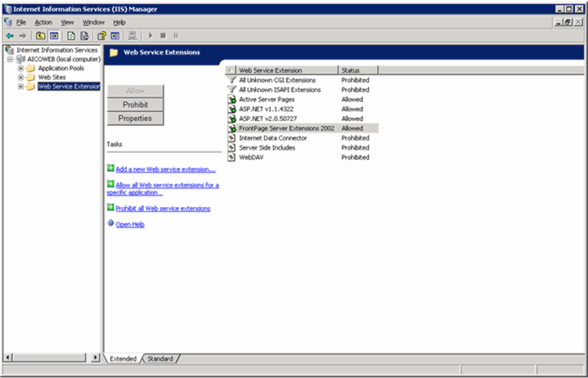Click the green arrow beside Add a new Web service extension
The image size is (588, 378).
pos(110,168)
